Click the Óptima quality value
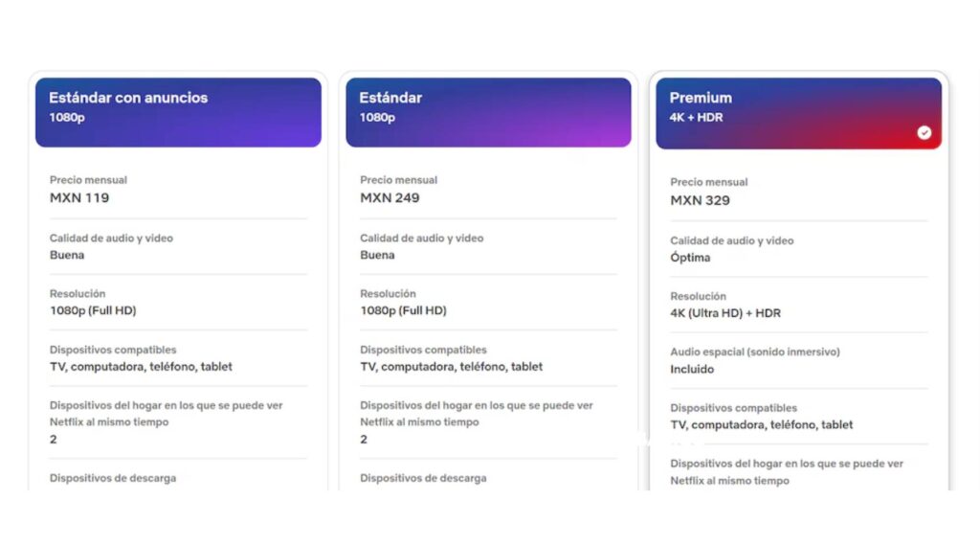Viewport: 980px width, 545px height. (690, 258)
